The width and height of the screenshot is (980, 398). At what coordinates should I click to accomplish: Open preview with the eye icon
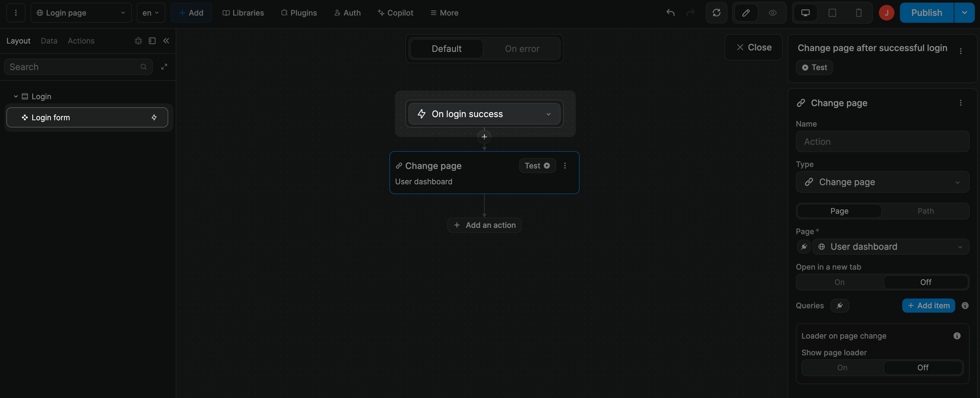click(x=772, y=13)
